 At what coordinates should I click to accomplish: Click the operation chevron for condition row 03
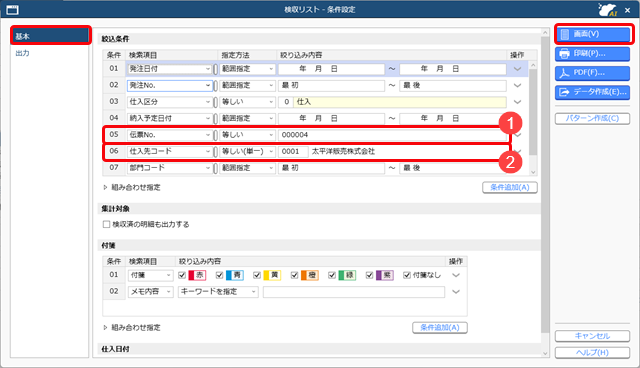517,102
